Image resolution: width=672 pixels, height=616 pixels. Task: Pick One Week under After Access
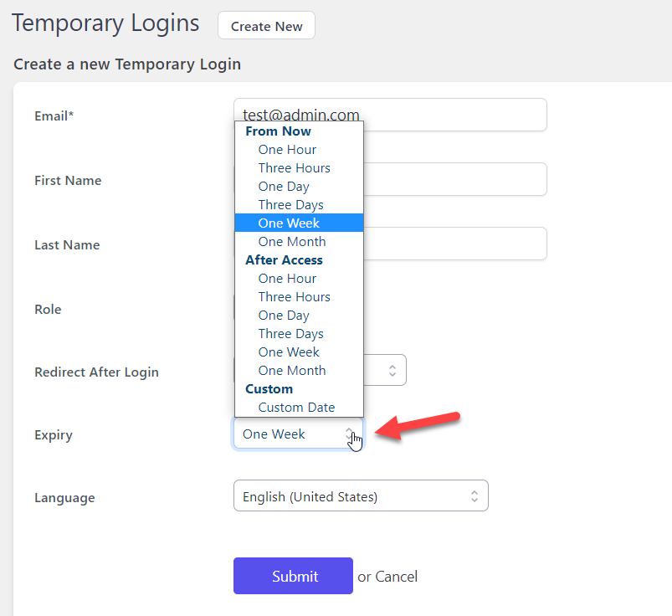tap(299, 352)
